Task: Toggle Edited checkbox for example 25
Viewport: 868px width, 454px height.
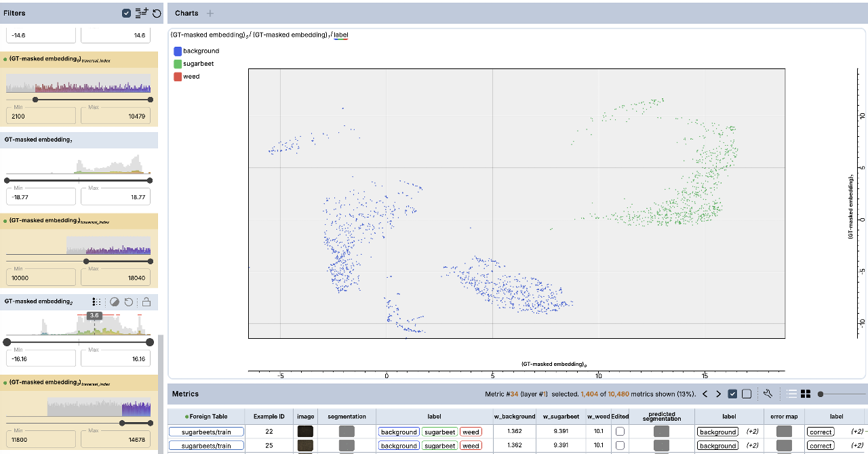Action: click(620, 446)
